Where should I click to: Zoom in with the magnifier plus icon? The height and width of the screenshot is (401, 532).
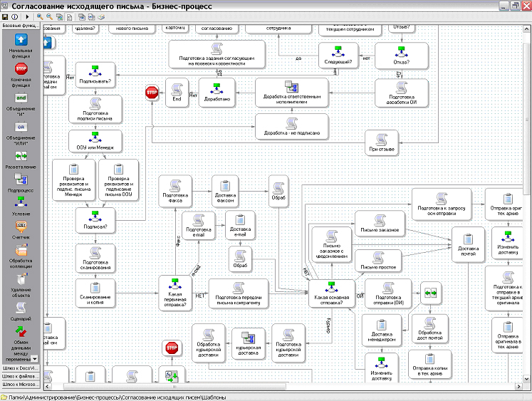coord(39,15)
